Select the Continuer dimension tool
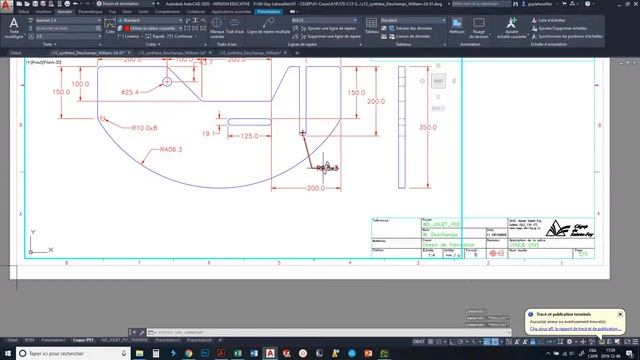 click(180, 36)
